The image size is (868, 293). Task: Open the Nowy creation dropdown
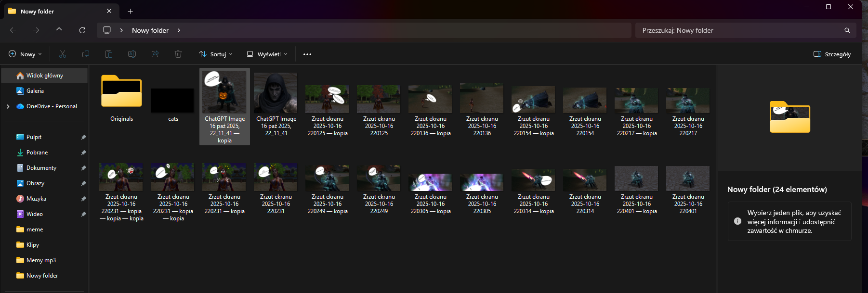click(x=26, y=54)
